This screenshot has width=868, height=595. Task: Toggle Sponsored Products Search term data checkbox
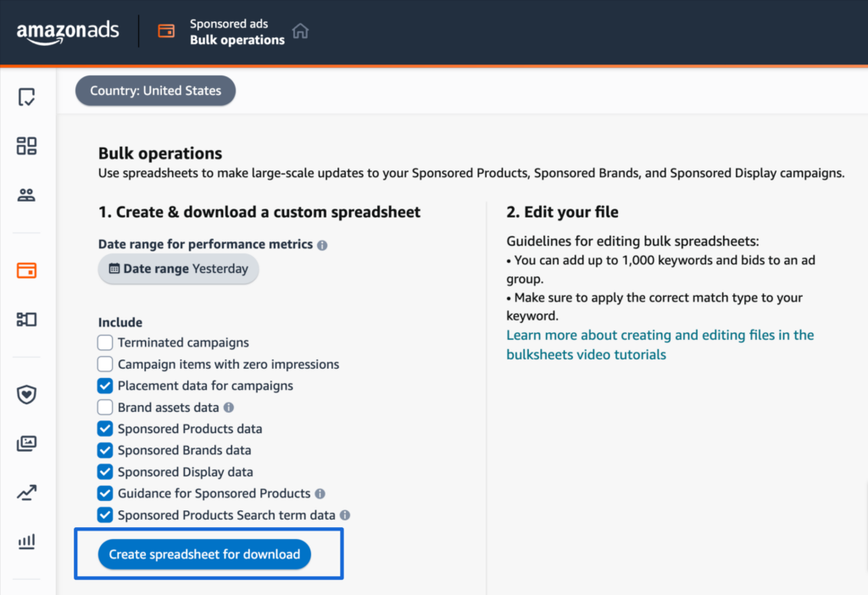[105, 515]
